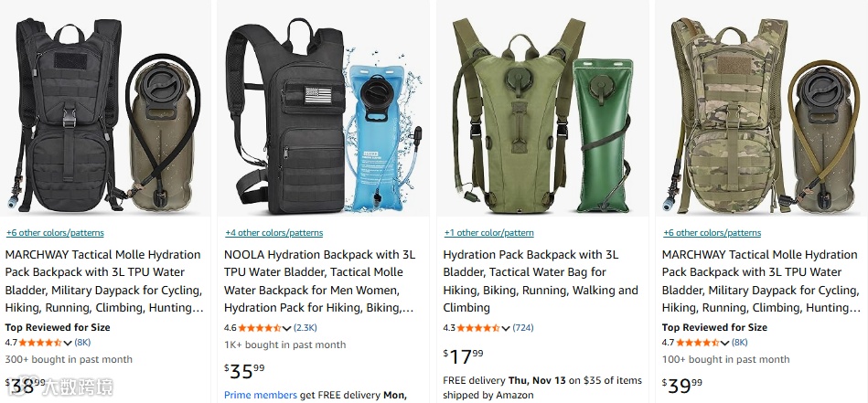This screenshot has height=403, width=868.
Task: View +4 other colors/patterns for NOOLA
Action: pyautogui.click(x=274, y=233)
